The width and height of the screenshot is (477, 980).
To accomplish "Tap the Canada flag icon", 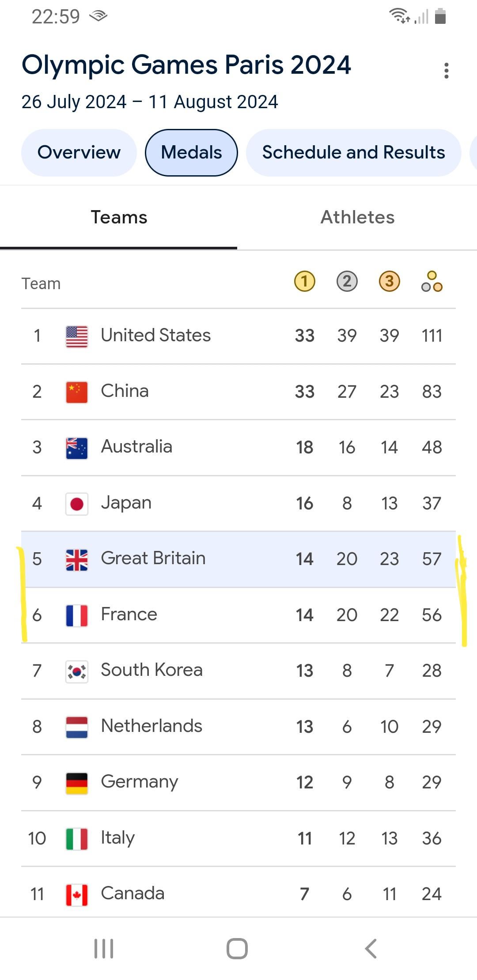I will (x=77, y=895).
